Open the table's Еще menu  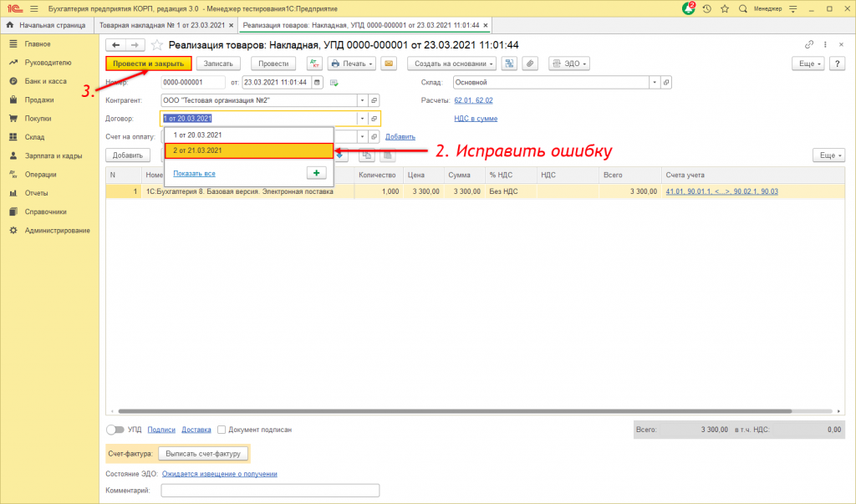[x=828, y=155]
